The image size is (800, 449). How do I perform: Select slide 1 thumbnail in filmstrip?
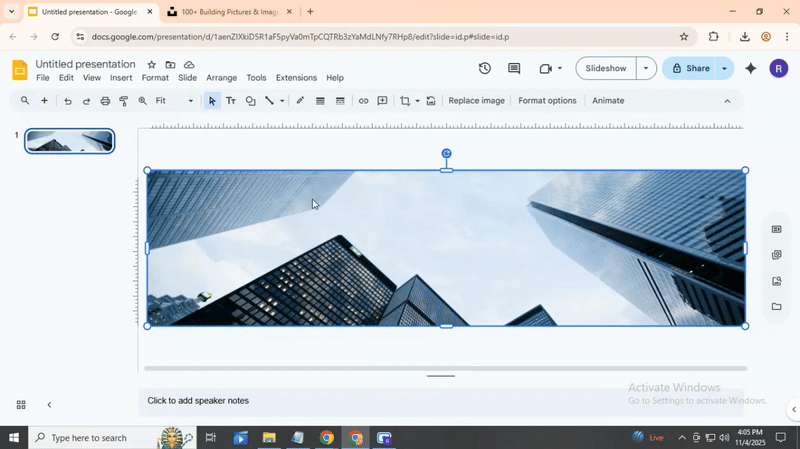70,141
